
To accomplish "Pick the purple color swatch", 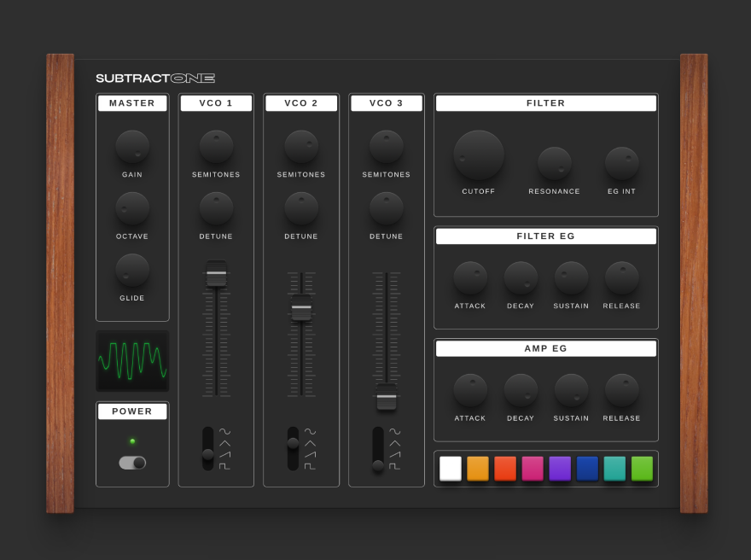I will point(560,469).
